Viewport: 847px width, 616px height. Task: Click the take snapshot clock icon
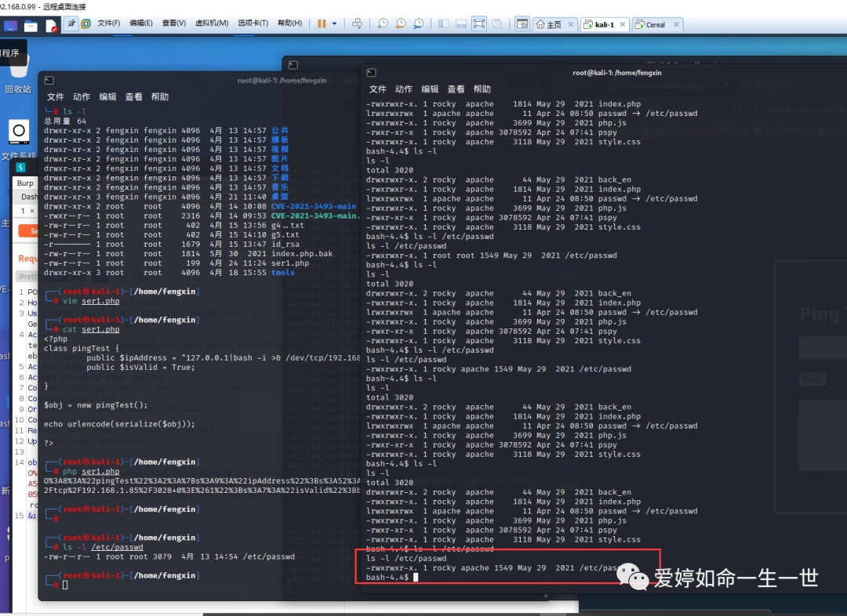(383, 24)
